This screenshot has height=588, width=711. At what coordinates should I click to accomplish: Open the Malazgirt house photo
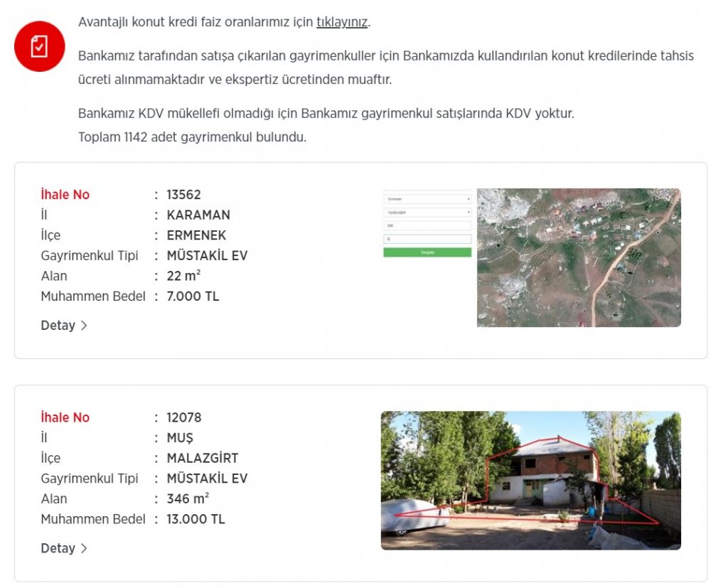tap(530, 480)
